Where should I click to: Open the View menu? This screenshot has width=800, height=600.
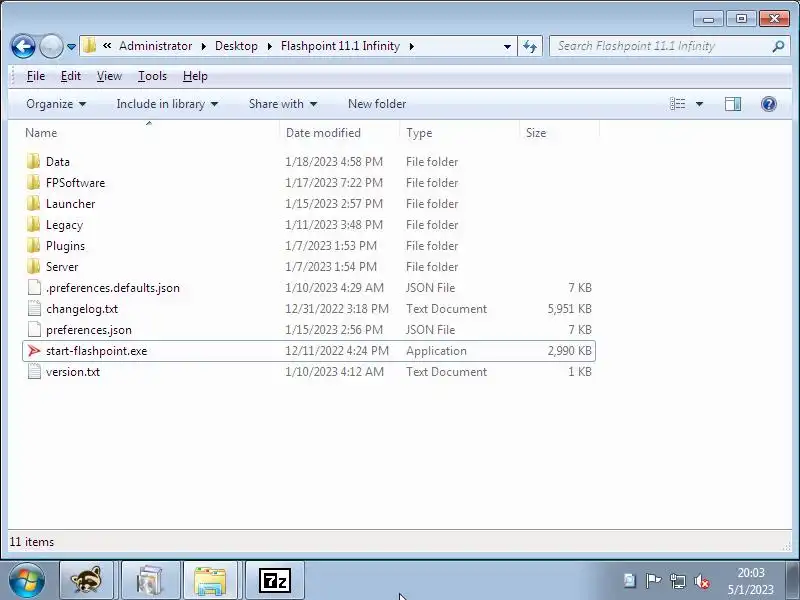(x=109, y=76)
